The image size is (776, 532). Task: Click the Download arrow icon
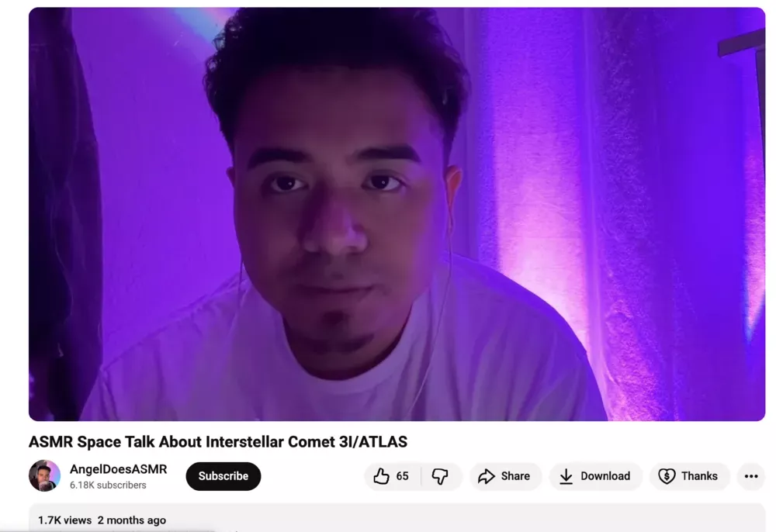[566, 476]
